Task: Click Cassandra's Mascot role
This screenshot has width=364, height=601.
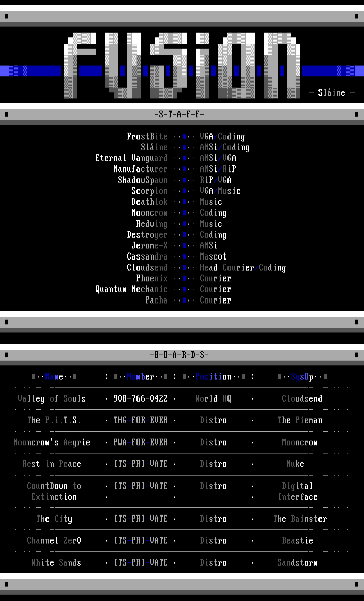Action: [213, 256]
